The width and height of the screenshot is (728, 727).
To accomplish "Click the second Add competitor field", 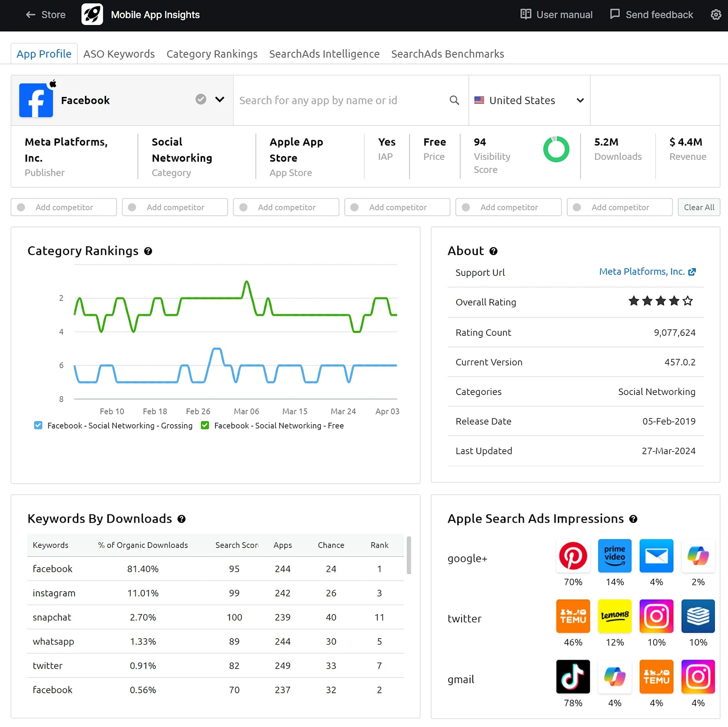I will (175, 207).
